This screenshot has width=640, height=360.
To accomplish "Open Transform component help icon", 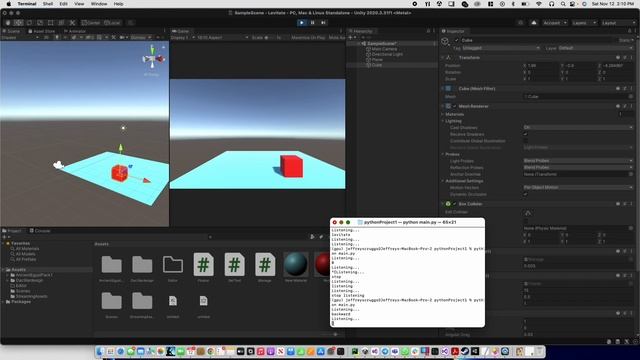I will [x=618, y=58].
